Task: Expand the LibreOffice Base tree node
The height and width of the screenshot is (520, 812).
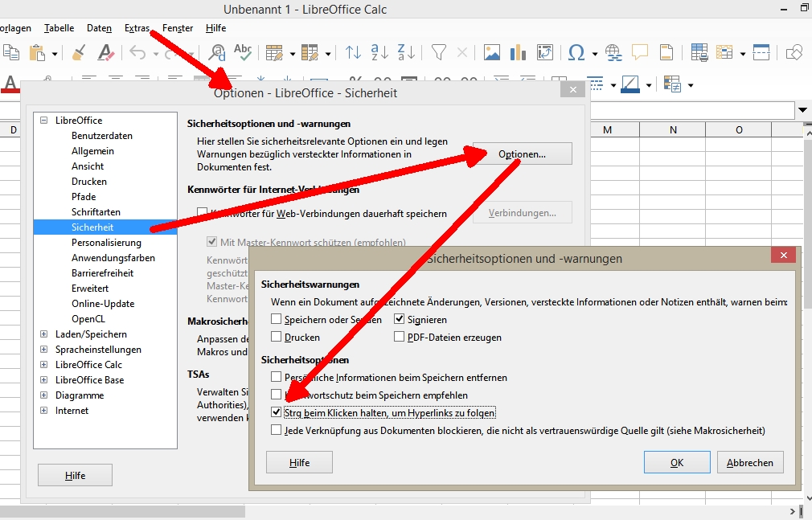Action: [44, 379]
